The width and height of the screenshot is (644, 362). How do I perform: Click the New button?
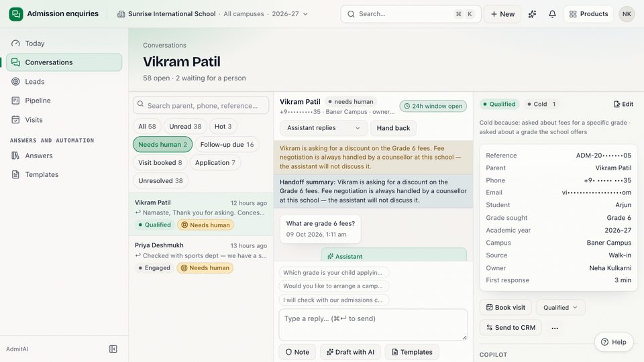tap(502, 14)
